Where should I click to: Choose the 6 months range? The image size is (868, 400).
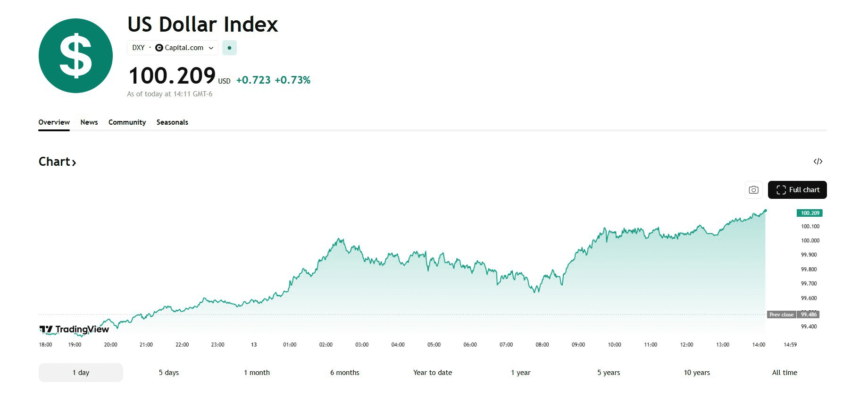pyautogui.click(x=345, y=373)
